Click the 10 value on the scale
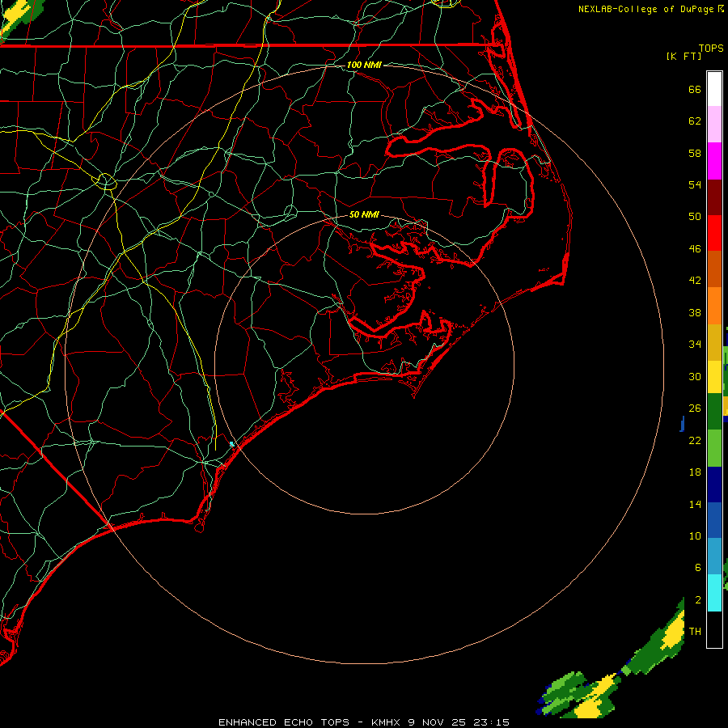Screen dimensions: 728x728 click(x=695, y=536)
